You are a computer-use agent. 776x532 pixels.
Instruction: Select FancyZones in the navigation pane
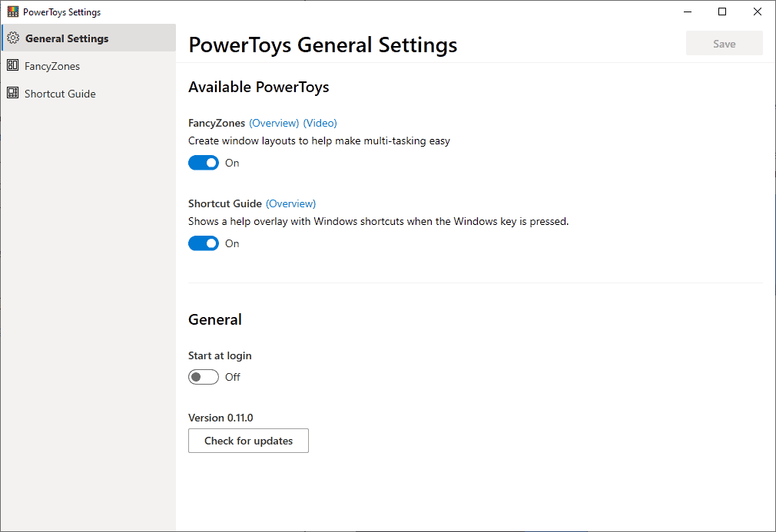tap(52, 65)
